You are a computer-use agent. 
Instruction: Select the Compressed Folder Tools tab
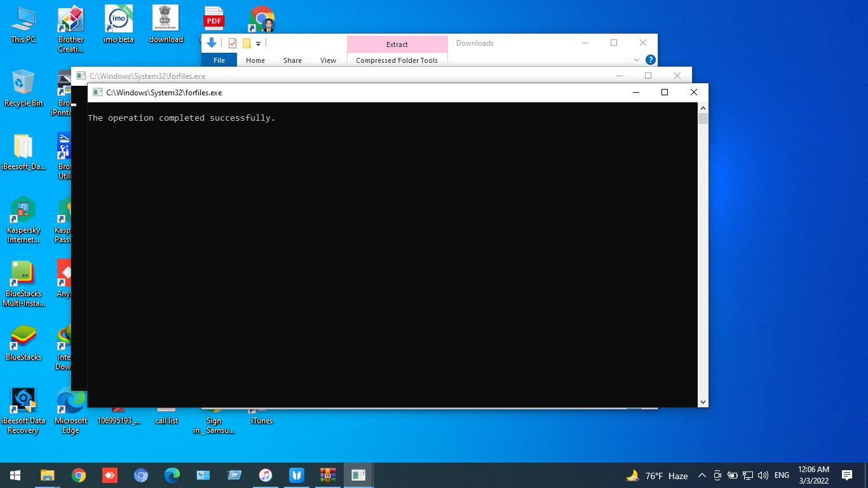click(397, 60)
